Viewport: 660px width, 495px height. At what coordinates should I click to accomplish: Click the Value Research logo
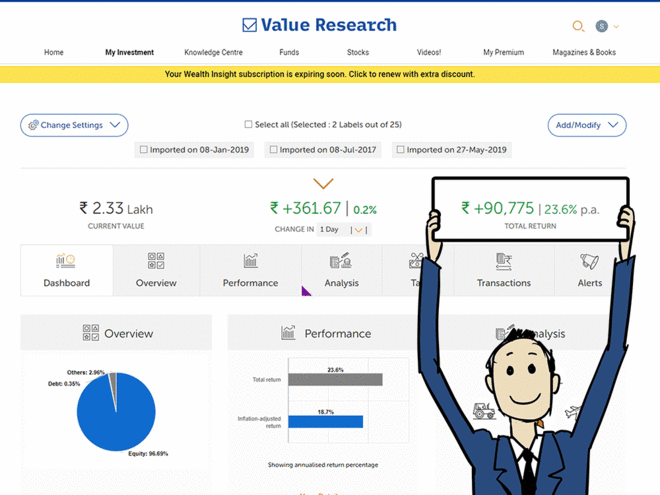pos(320,25)
